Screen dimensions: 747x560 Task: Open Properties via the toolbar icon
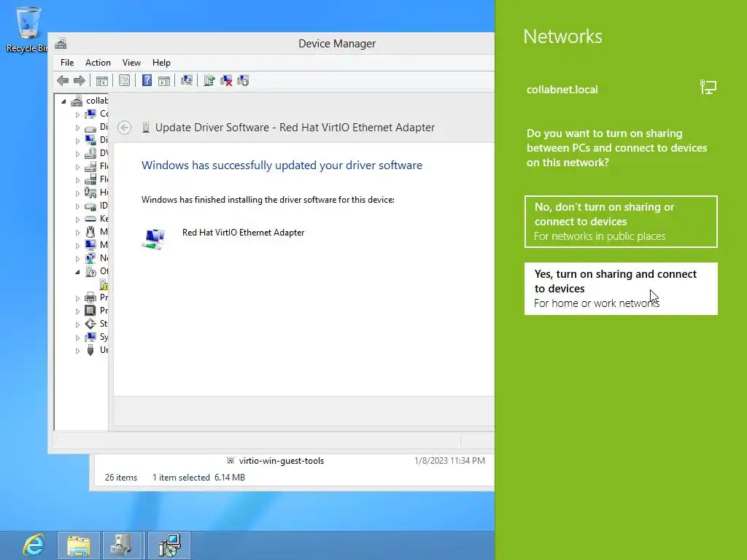point(124,80)
